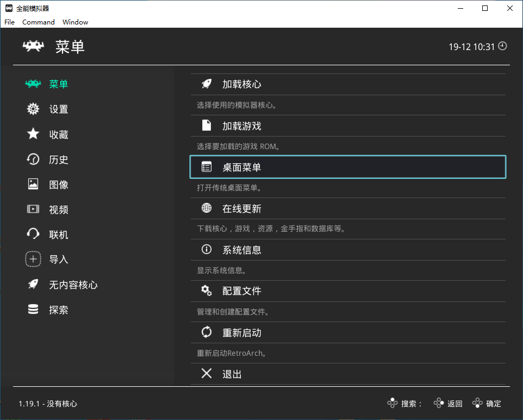Click the 联机 netplay icon
Screen dimensions: 523x420
click(x=33, y=234)
